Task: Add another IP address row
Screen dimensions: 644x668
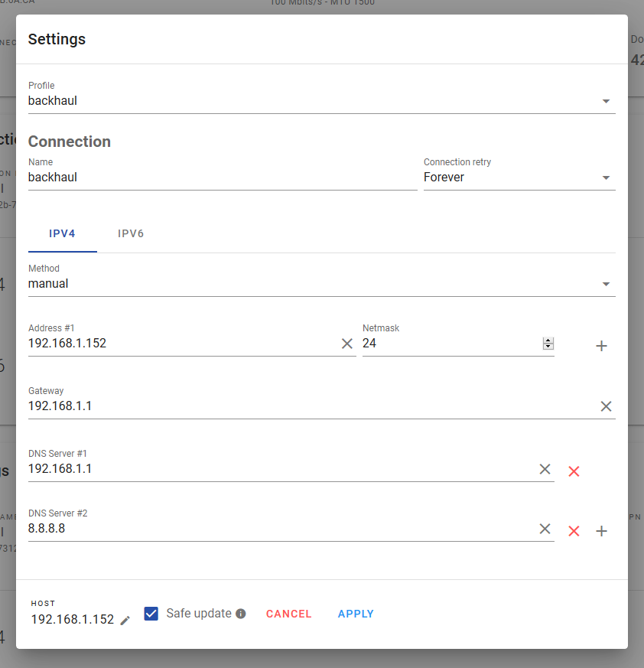Action: [x=601, y=346]
